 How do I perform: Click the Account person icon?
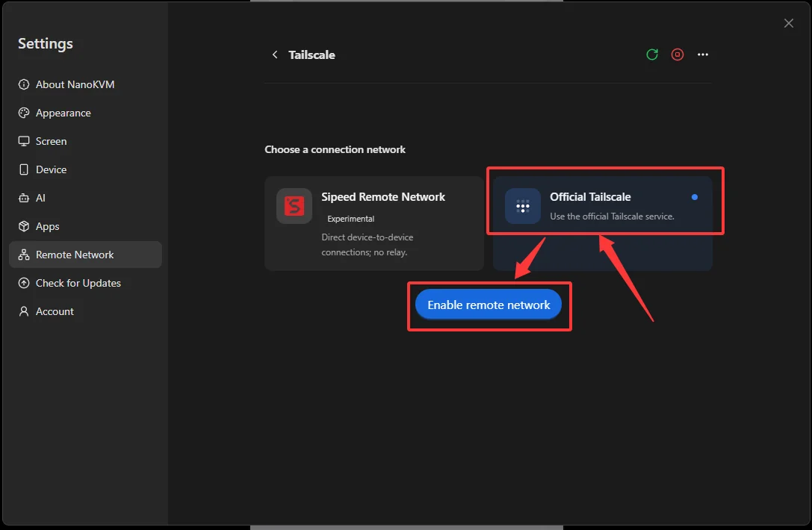24,311
